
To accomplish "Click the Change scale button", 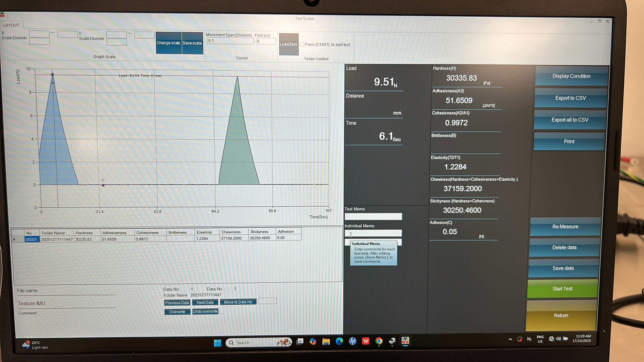I will click(169, 43).
